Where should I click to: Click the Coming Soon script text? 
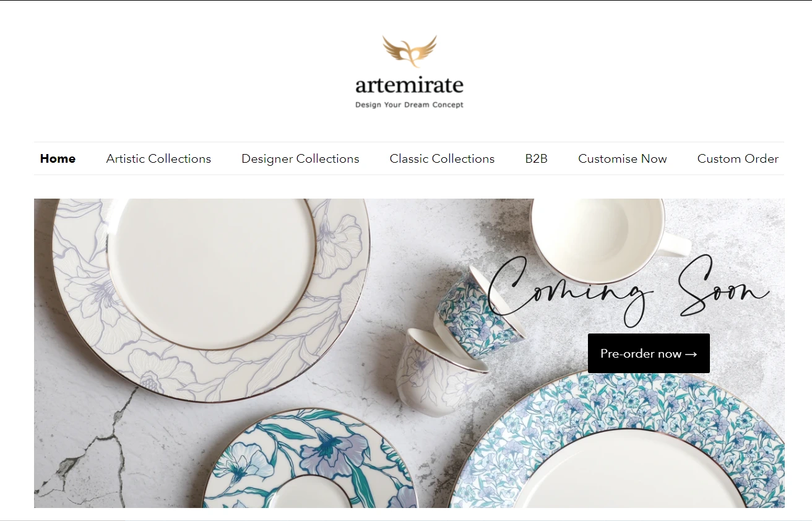coord(628,290)
